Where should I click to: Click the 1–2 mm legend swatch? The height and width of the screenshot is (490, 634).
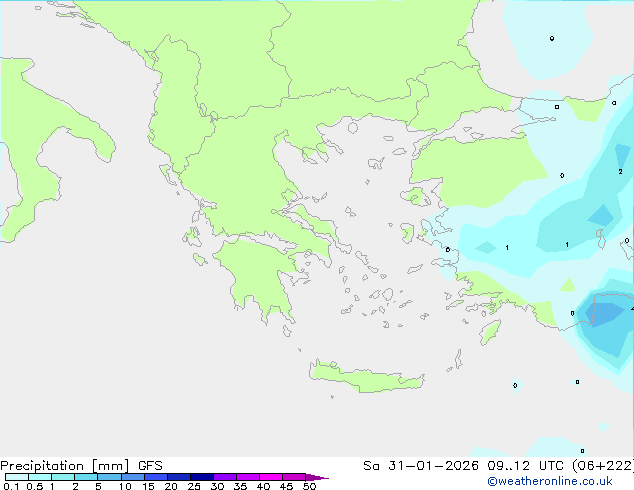[x=63, y=477]
